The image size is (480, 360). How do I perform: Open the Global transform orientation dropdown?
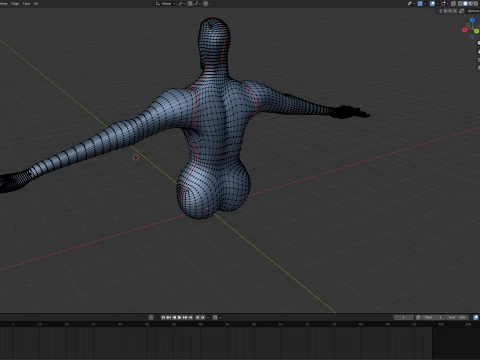pos(166,4)
